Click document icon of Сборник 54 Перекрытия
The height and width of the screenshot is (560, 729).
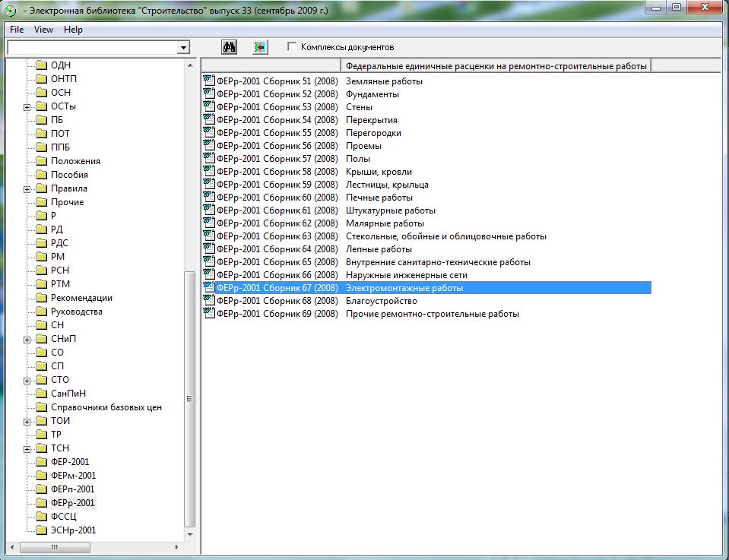point(209,120)
